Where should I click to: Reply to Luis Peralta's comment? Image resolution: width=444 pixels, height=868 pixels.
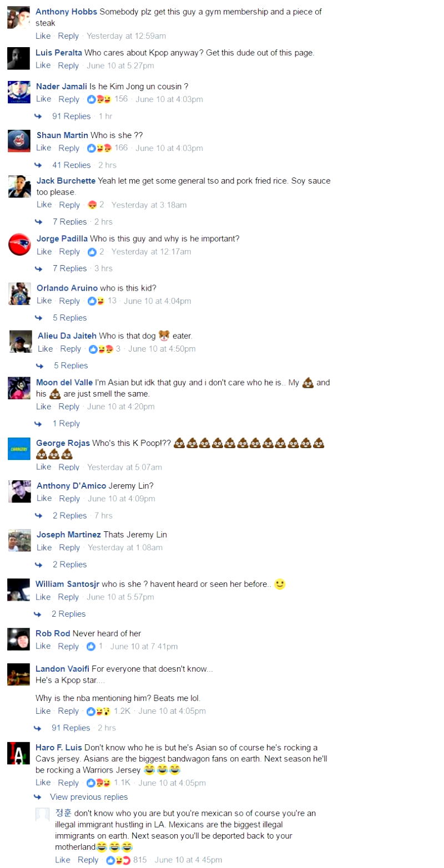coord(68,65)
